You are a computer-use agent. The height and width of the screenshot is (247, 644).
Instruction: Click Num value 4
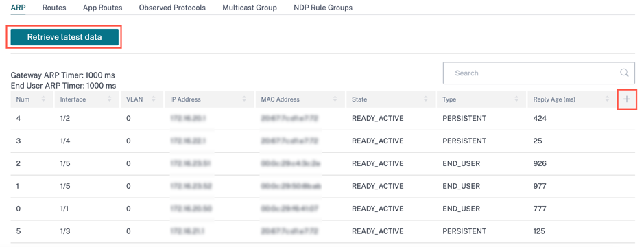pos(18,119)
